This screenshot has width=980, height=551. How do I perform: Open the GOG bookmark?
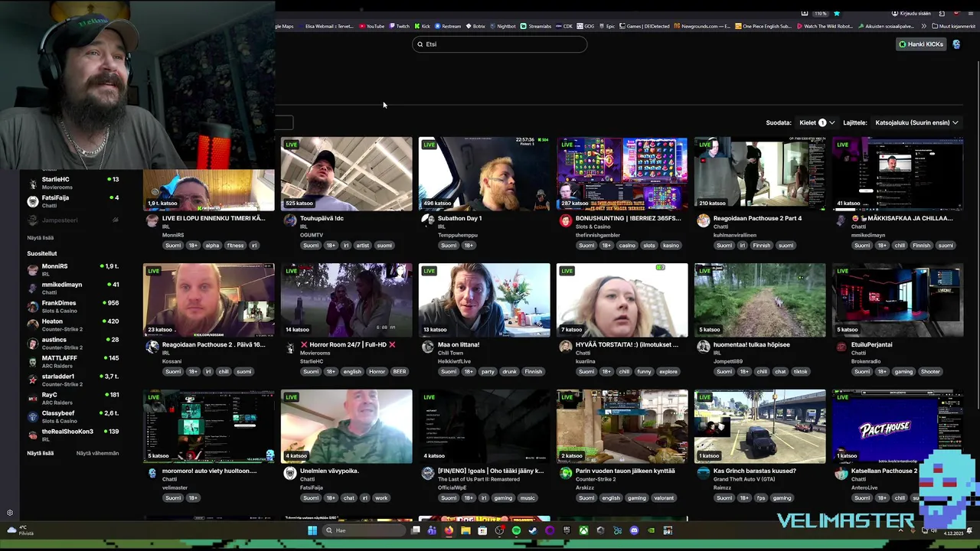click(586, 26)
